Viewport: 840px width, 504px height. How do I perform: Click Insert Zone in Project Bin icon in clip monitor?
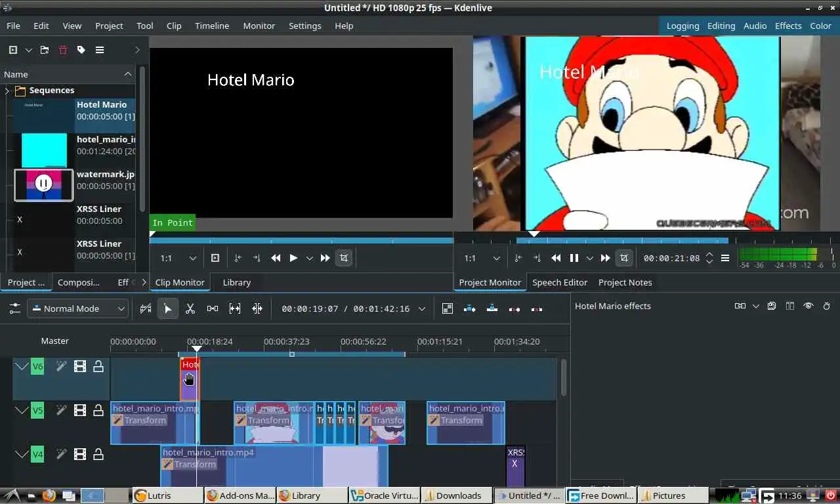coord(215,258)
